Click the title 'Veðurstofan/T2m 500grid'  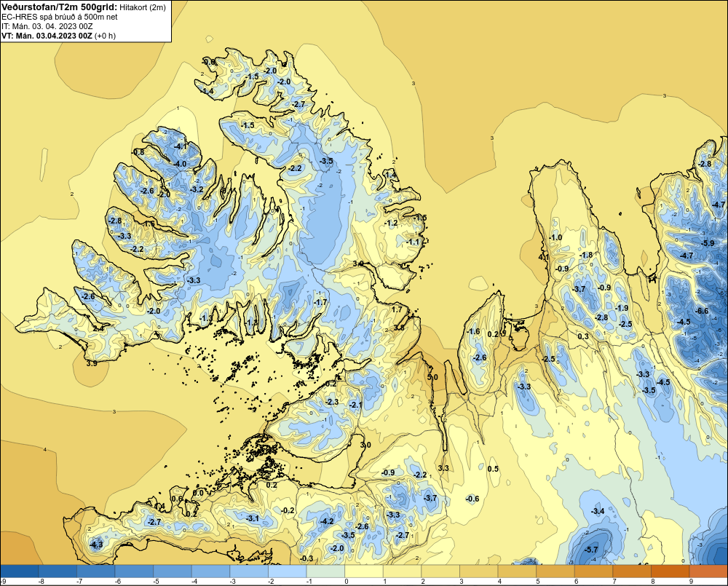tap(58, 6)
